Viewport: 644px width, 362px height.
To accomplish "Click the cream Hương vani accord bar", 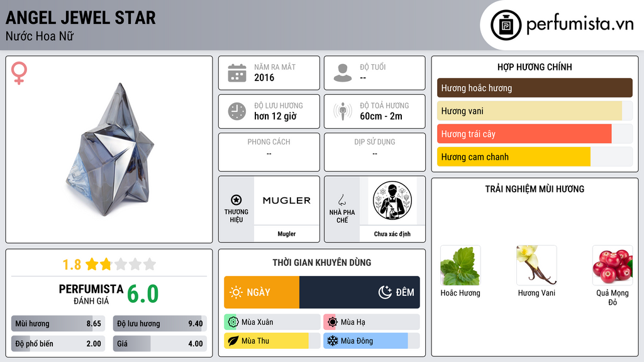I will [535, 111].
